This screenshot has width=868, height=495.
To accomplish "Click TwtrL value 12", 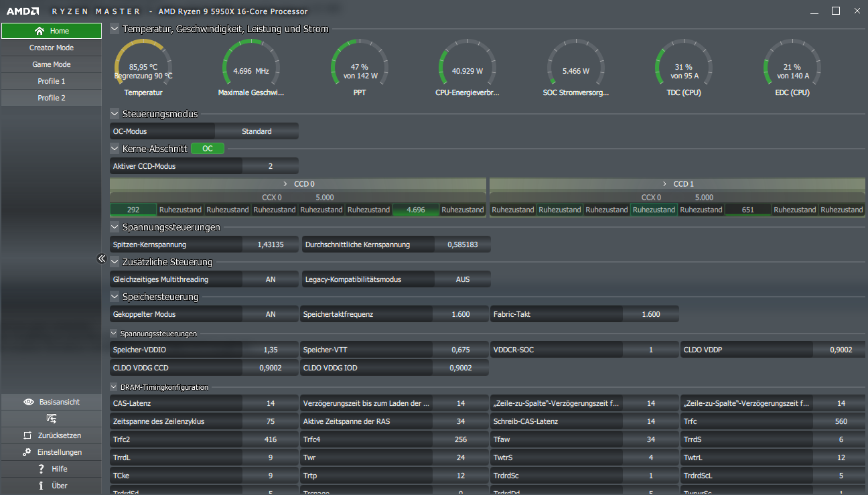I will [841, 457].
